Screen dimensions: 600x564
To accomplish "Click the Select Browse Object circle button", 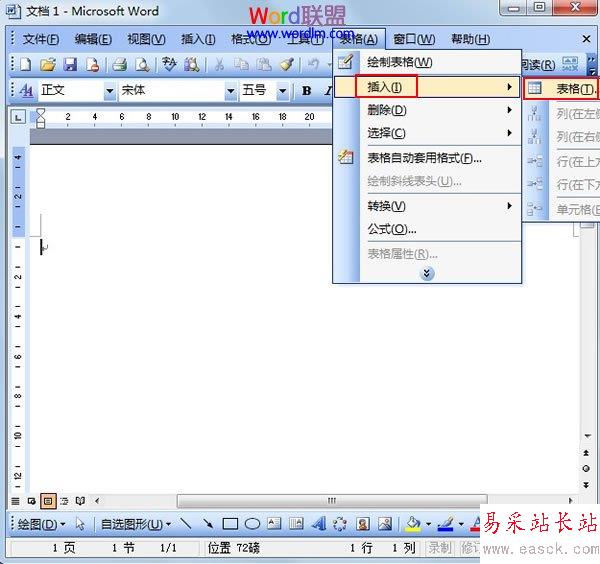I will pyautogui.click(x=586, y=469).
